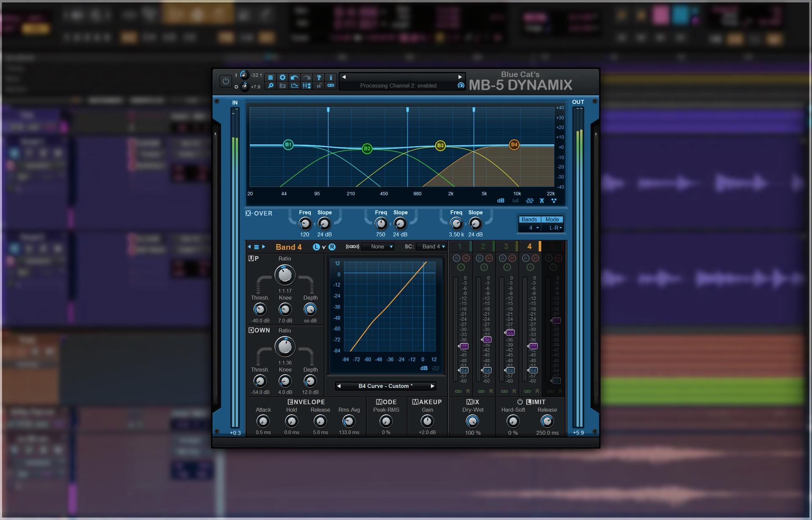Toggle the spectrum bars icon under graph
This screenshot has height=520, width=812.
[516, 201]
